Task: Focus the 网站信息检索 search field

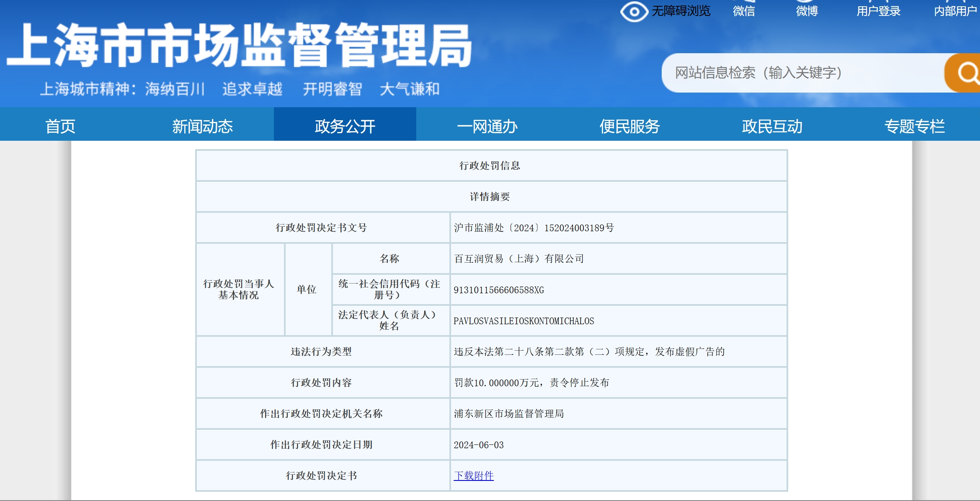Action: pyautogui.click(x=796, y=73)
